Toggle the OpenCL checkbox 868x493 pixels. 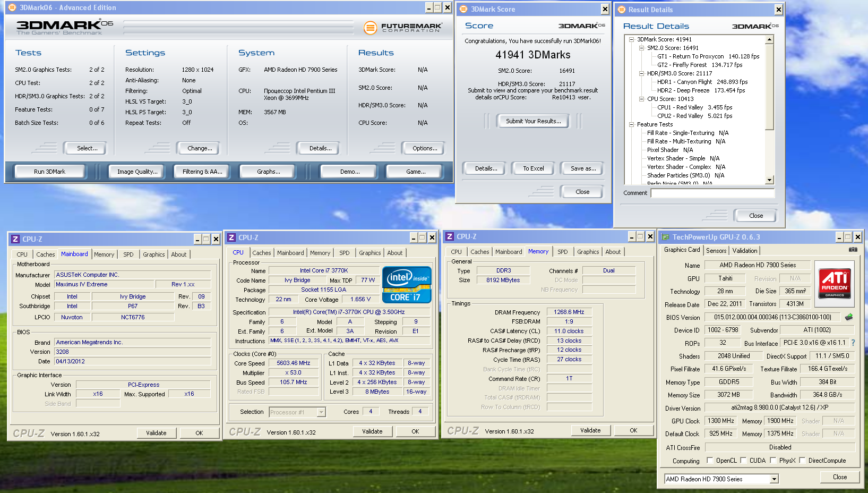click(710, 461)
